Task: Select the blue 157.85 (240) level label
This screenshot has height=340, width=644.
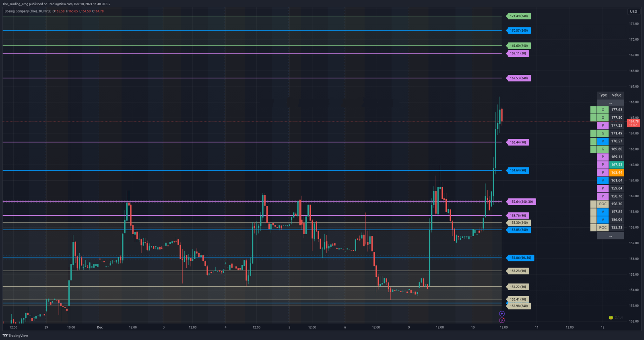Action: click(x=518, y=230)
